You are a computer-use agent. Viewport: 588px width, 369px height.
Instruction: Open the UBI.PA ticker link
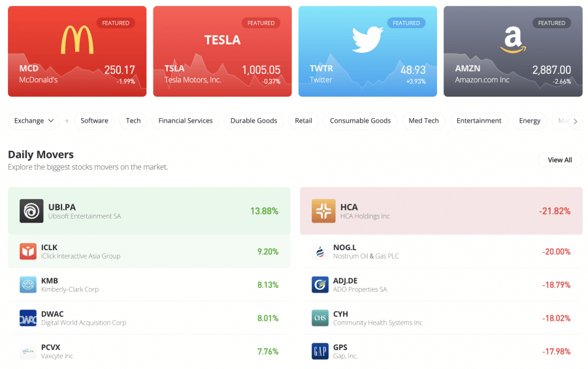(62, 207)
